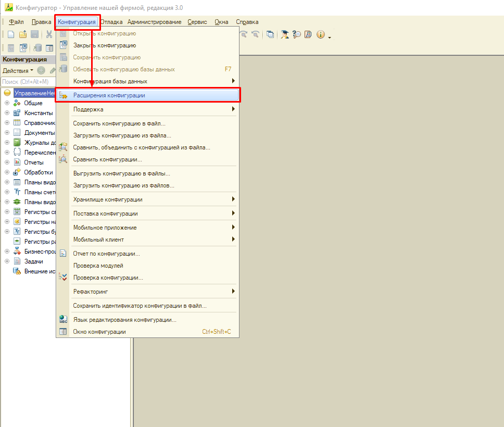Image resolution: width=504 pixels, height=427 pixels.
Task: Expand the Общие tree node
Action: (7, 103)
